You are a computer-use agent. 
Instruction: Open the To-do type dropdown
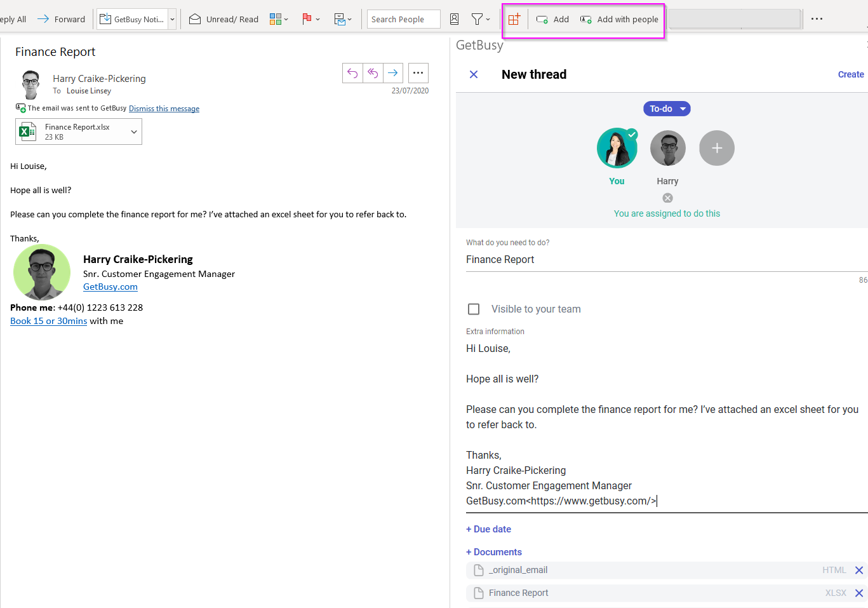tap(667, 109)
